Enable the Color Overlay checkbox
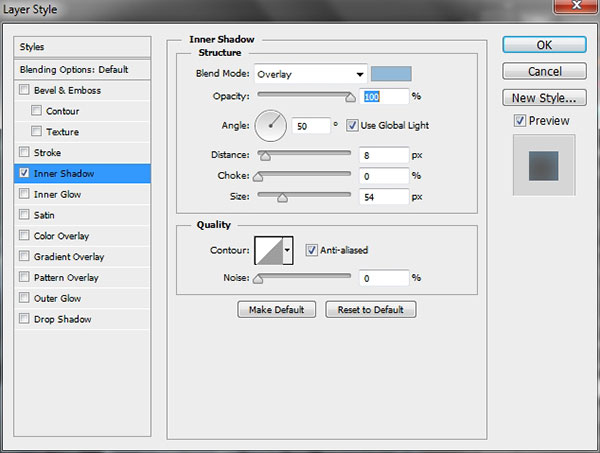The width and height of the screenshot is (600, 453). [x=24, y=235]
